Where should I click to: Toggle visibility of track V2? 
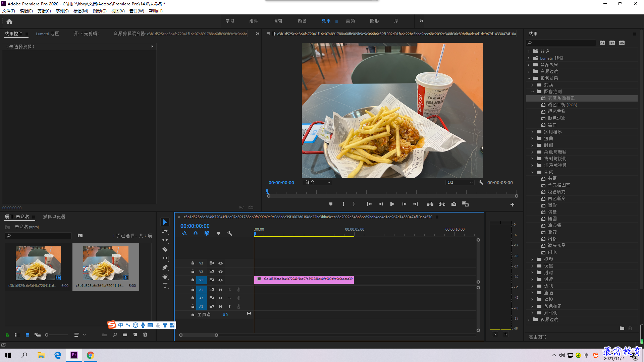coord(220,272)
